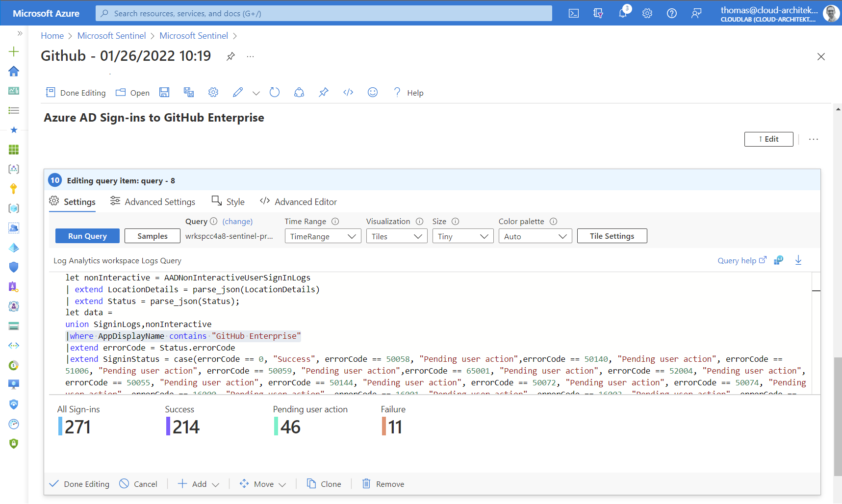The width and height of the screenshot is (842, 504).
Task: Click the info icon beside Time Range
Action: click(335, 222)
